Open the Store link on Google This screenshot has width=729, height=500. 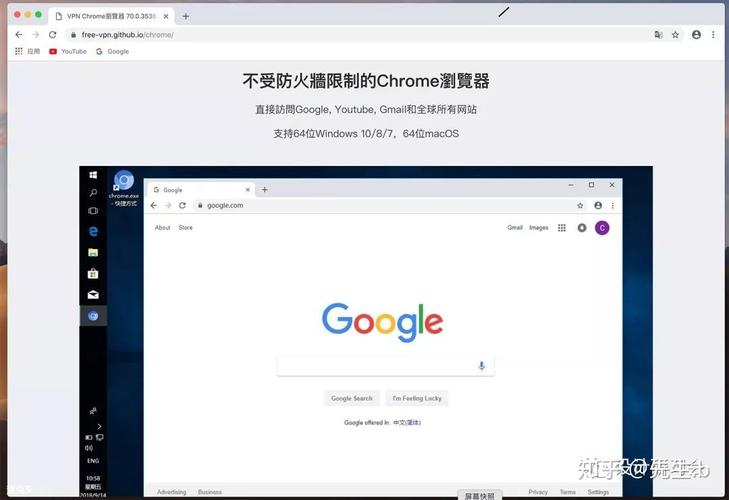(x=186, y=227)
